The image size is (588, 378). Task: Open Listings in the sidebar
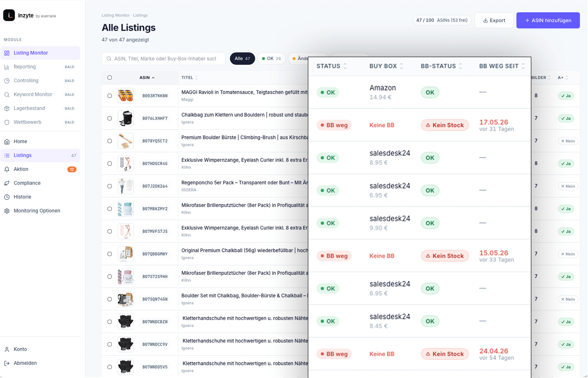(40, 155)
